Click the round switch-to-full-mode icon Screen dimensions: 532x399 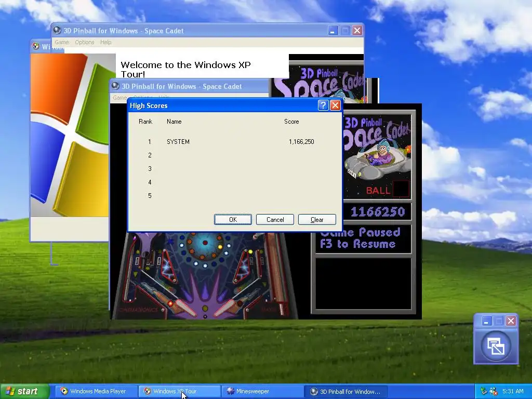(x=496, y=346)
